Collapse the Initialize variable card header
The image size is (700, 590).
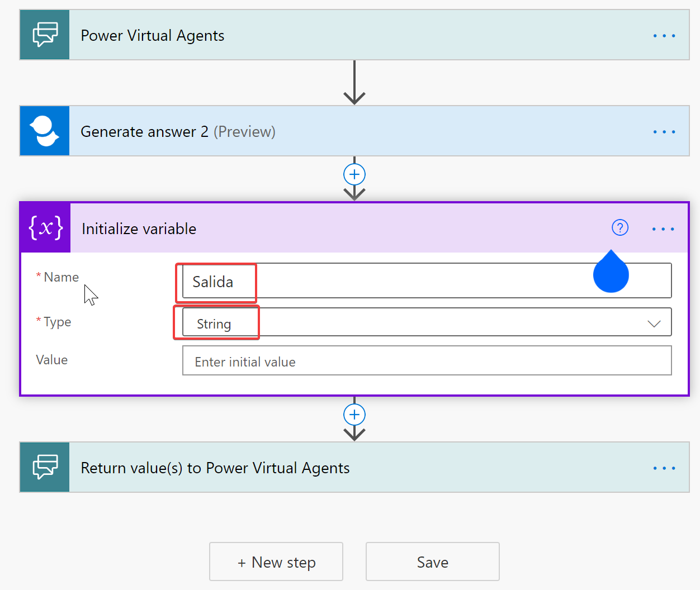[x=335, y=229]
